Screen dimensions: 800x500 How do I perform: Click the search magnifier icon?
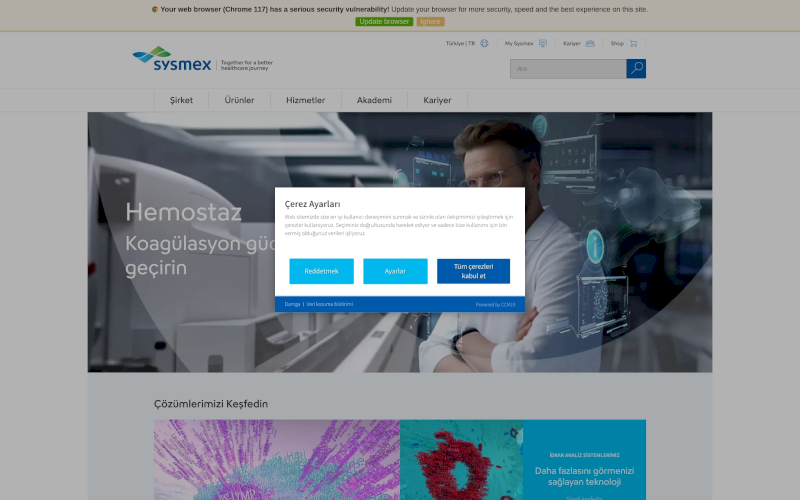click(636, 69)
